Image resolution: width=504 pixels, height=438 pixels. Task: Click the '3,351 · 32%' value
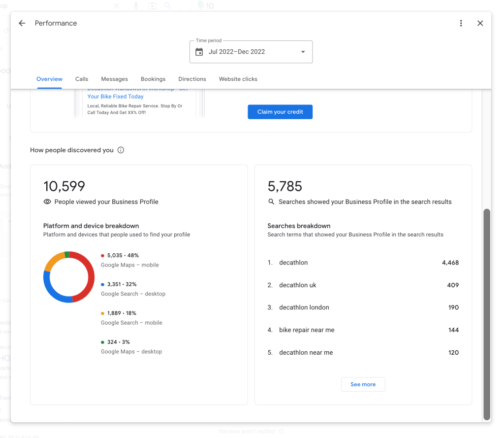coord(122,284)
